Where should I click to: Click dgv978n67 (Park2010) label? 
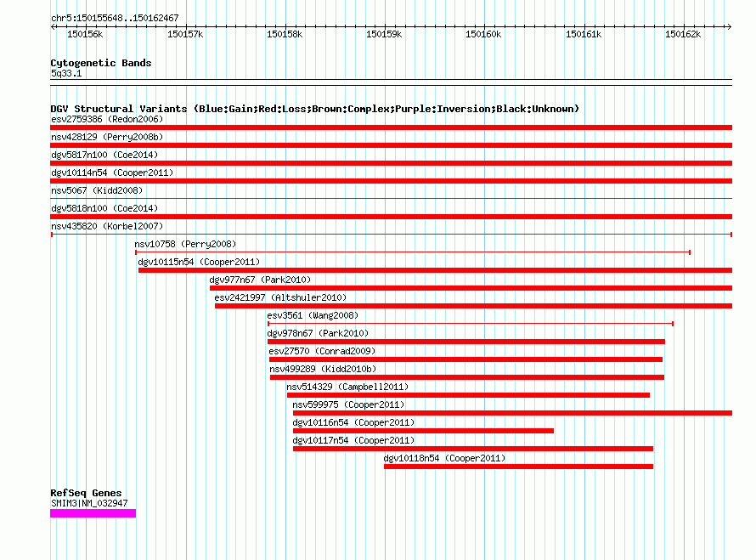tap(318, 333)
